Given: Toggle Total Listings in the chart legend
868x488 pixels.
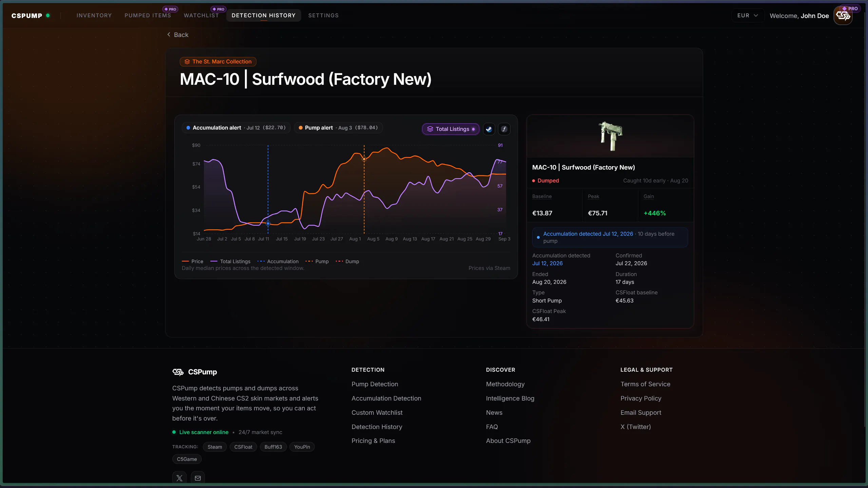Looking at the screenshot, I should (x=230, y=261).
